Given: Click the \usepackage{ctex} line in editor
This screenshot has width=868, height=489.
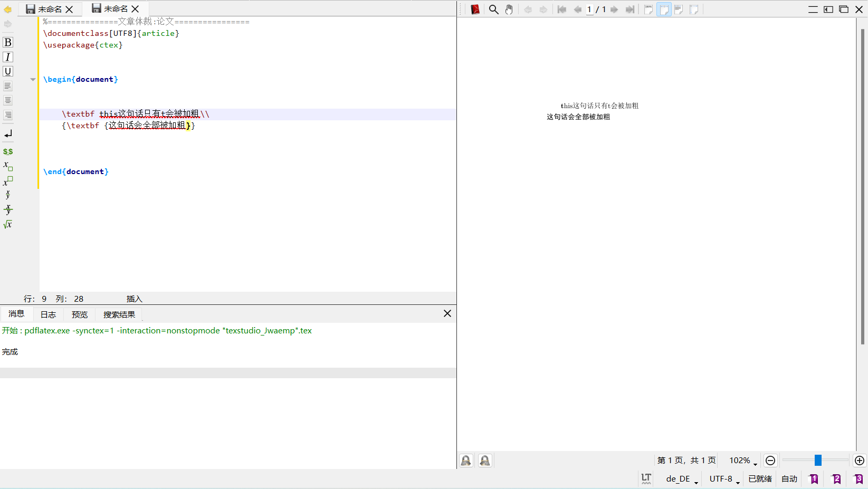Looking at the screenshot, I should pos(83,45).
